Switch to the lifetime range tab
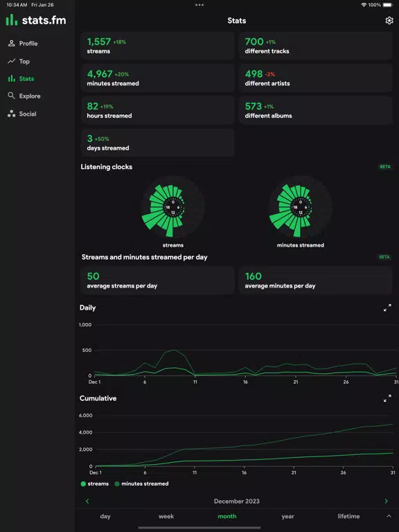The width and height of the screenshot is (399, 532). pos(348,516)
